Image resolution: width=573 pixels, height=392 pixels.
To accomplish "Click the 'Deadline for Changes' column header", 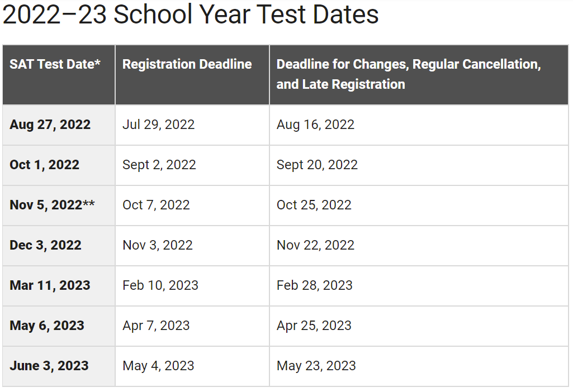I will click(x=408, y=74).
